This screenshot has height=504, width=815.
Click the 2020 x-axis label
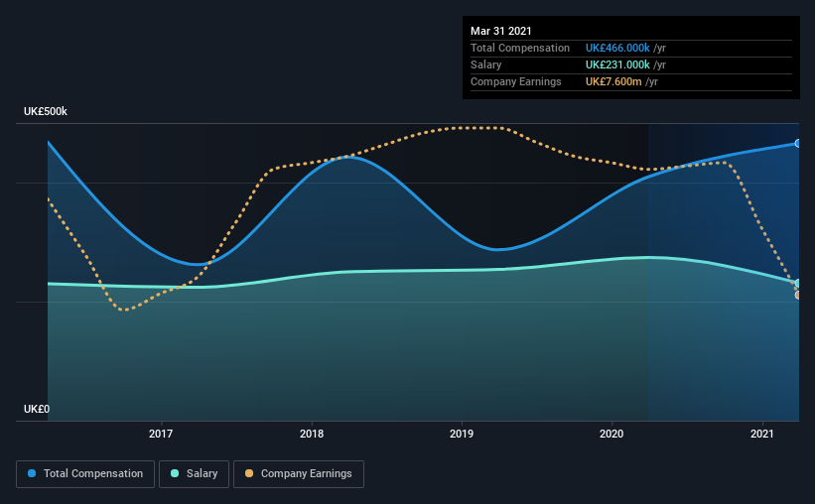pyautogui.click(x=611, y=434)
